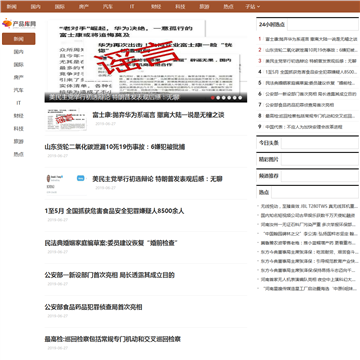Select 房产 in the left sidebar
Image resolution: width=360 pixels, height=360 pixels.
point(19,77)
